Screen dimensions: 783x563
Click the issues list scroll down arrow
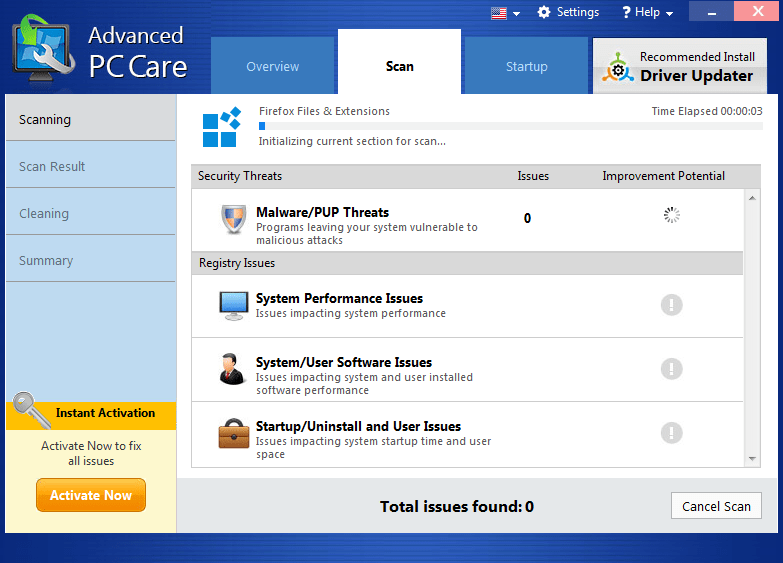[x=752, y=459]
